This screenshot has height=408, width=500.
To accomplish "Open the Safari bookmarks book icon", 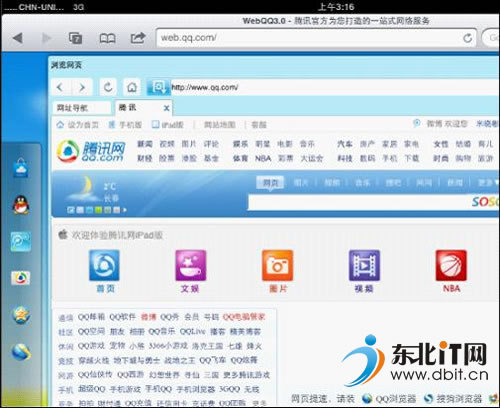I will pyautogui.click(x=107, y=38).
